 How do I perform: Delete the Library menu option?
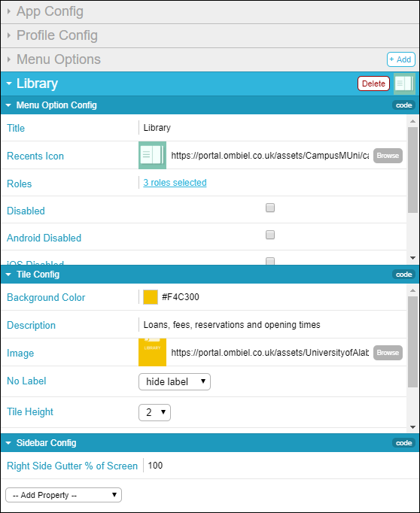pyautogui.click(x=373, y=83)
